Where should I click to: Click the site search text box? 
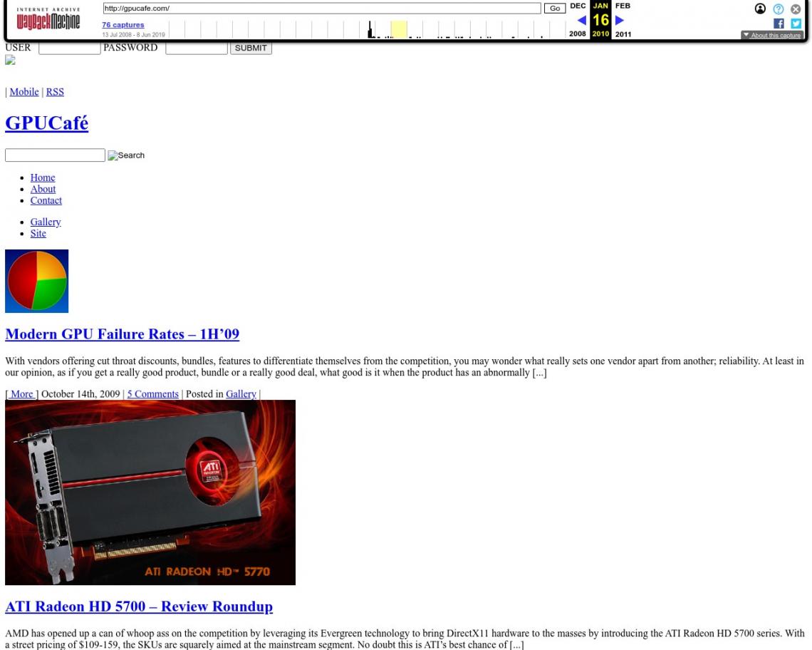click(x=55, y=155)
